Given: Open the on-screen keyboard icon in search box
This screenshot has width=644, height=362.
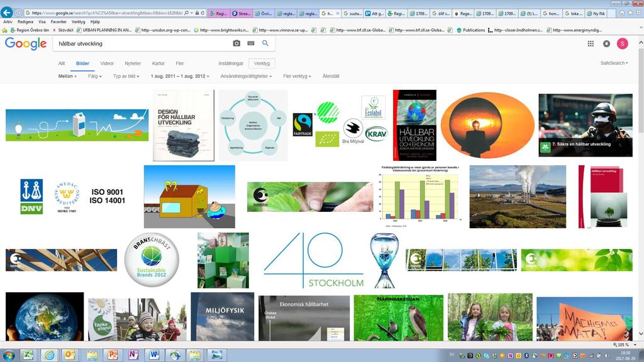Looking at the screenshot, I should [251, 43].
